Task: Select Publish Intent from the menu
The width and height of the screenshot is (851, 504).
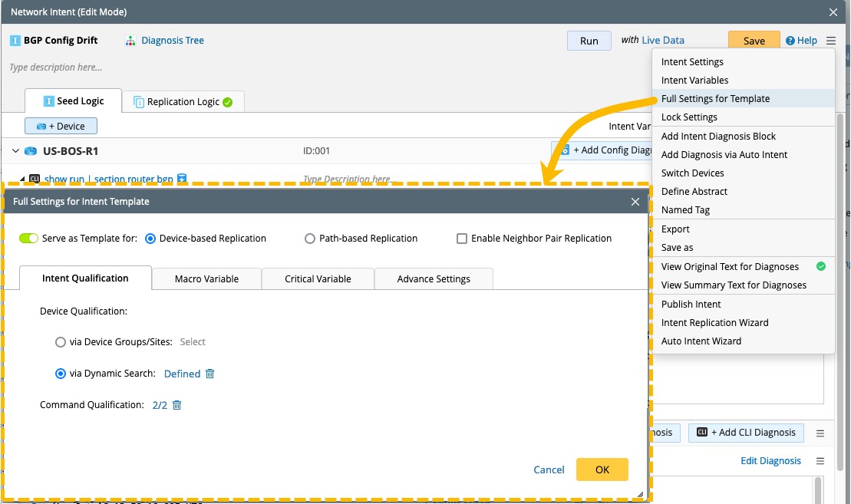Action: click(x=691, y=304)
